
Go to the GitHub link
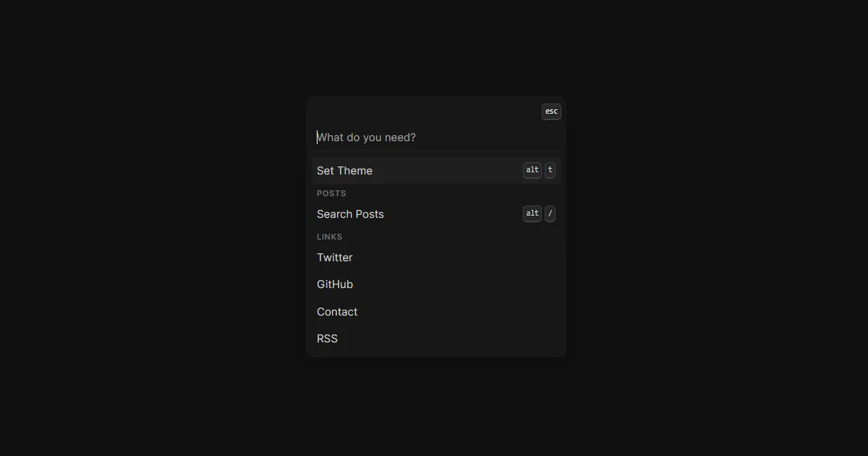(335, 284)
